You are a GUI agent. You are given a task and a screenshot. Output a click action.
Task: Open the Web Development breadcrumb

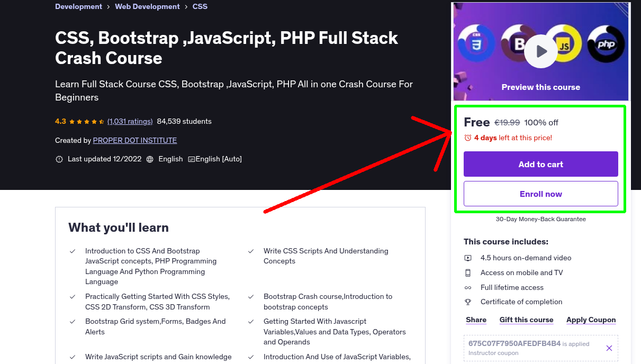click(x=148, y=7)
